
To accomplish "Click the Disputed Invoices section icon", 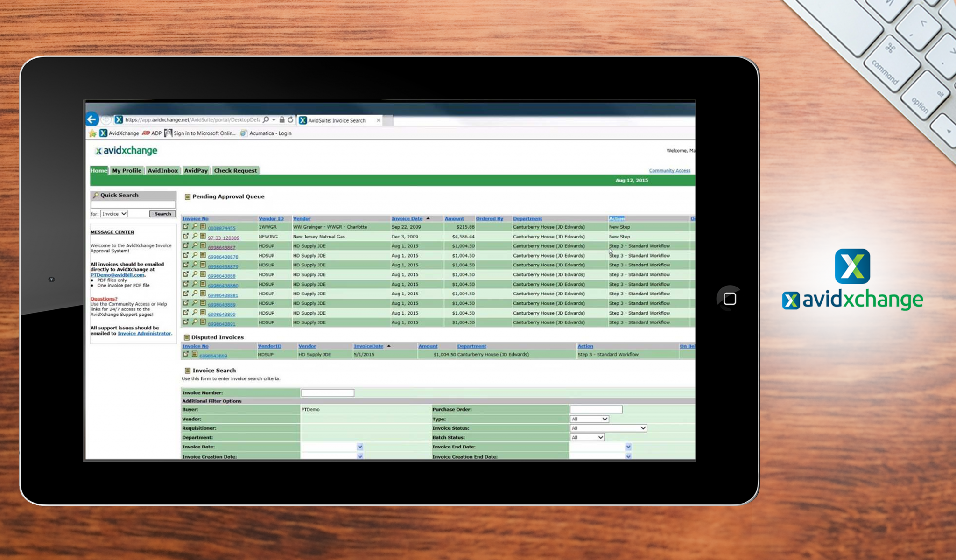I will tap(186, 337).
